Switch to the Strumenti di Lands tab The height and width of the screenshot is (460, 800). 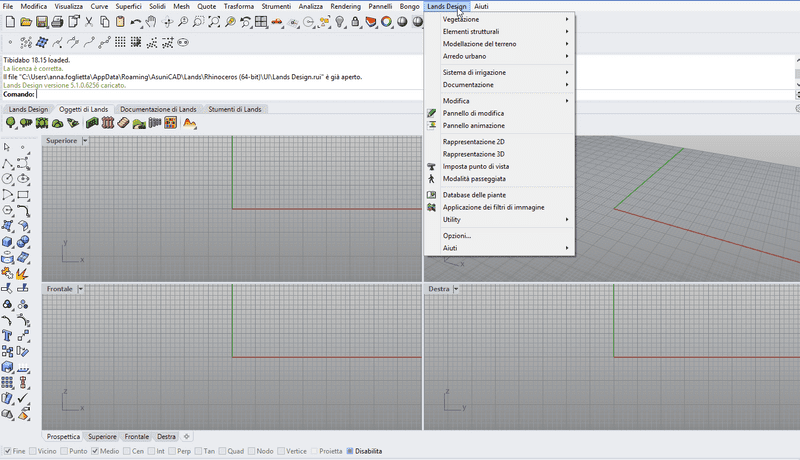(235, 109)
